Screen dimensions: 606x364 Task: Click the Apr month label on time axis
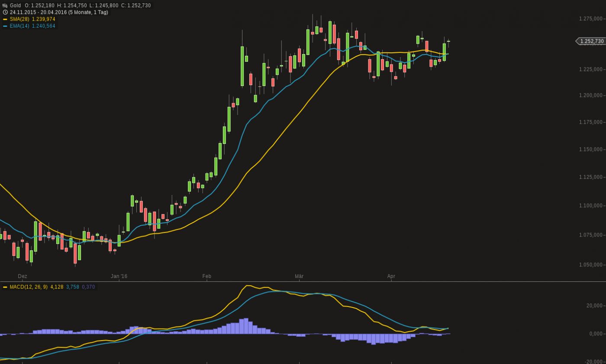tap(391, 276)
